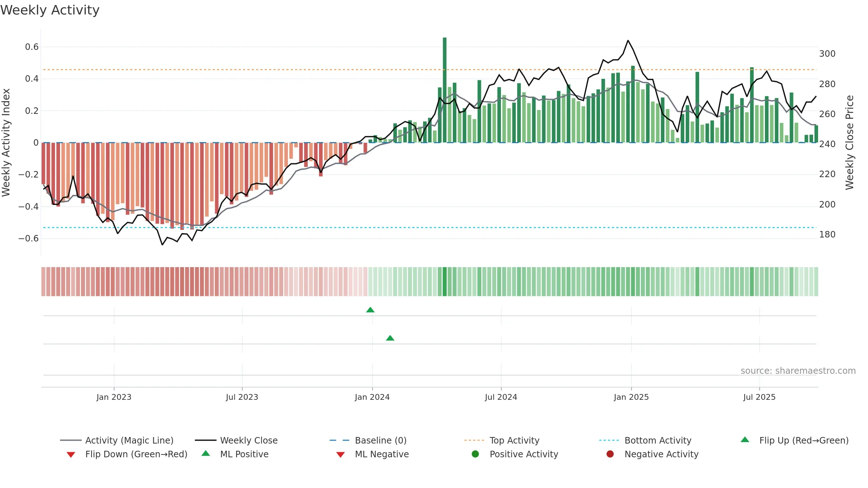868x488 pixels.
Task: Click the Weekly Activity Index axis title
Action: [6, 142]
